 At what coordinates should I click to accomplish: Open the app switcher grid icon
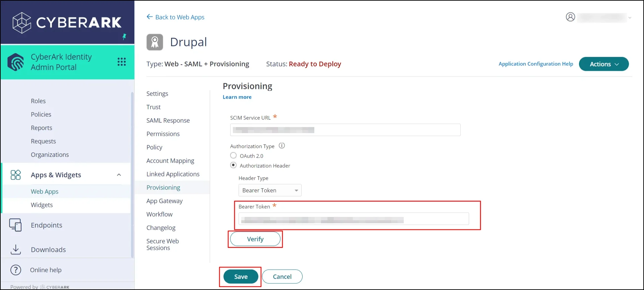click(x=122, y=62)
